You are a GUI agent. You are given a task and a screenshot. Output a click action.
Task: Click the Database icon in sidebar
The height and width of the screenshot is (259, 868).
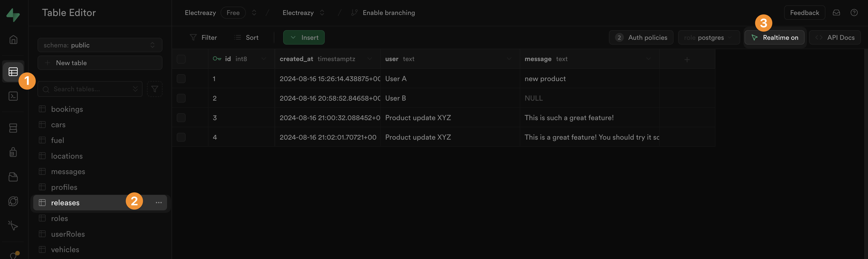tap(13, 128)
